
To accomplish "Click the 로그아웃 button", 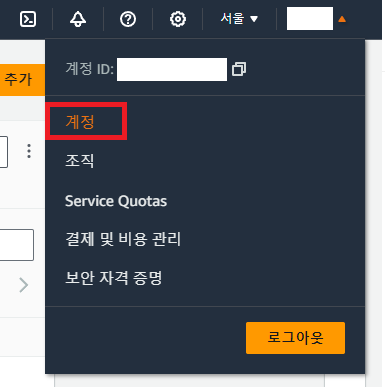I will tap(295, 338).
